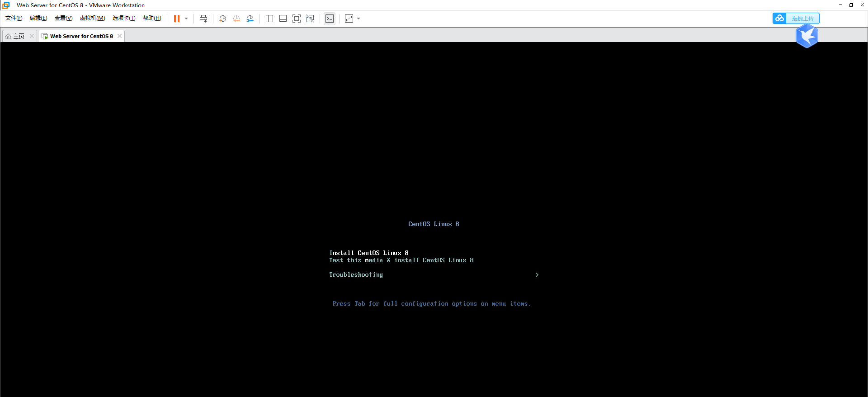Expand the power options dropdown arrow
The width and height of the screenshot is (868, 397).
point(186,19)
